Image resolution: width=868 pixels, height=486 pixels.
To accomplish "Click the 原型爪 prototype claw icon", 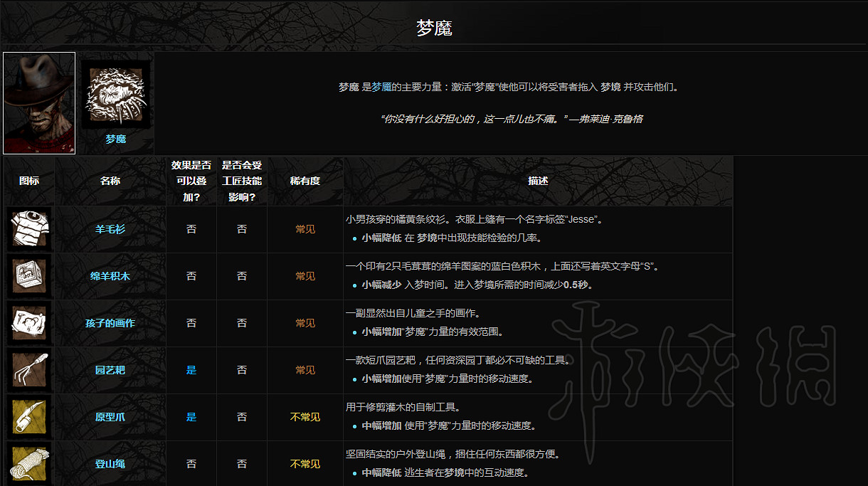I will (x=28, y=417).
